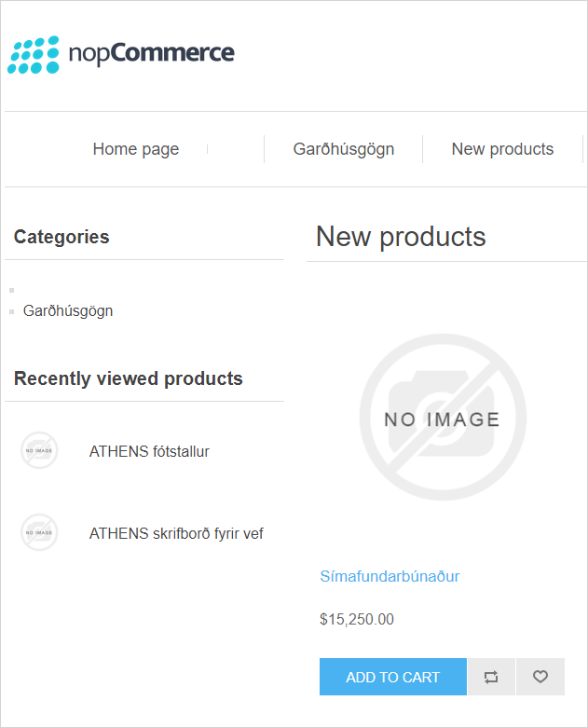
Task: Click the New products page title
Action: pyautogui.click(x=401, y=237)
